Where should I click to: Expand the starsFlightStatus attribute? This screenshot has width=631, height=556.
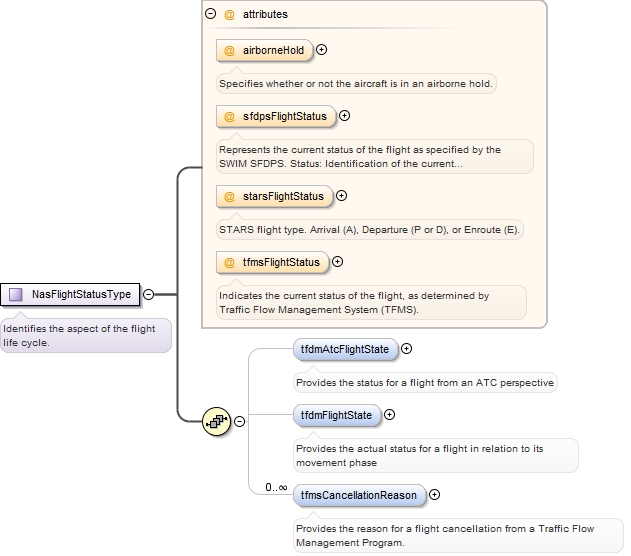(341, 196)
